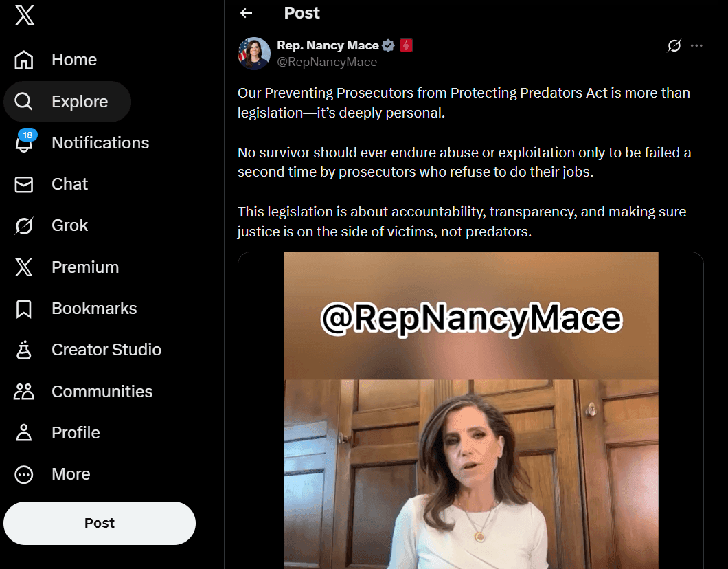Viewport: 728px width, 569px height.
Task: Open the Communities people icon
Action: (x=23, y=392)
